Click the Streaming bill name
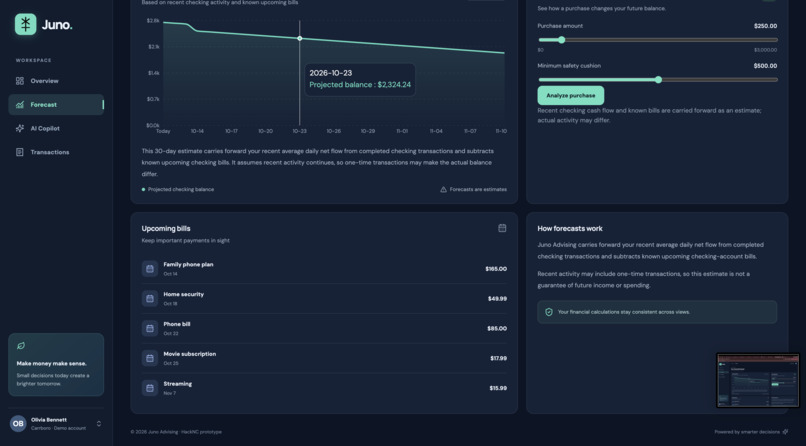This screenshot has width=806, height=446. point(177,384)
